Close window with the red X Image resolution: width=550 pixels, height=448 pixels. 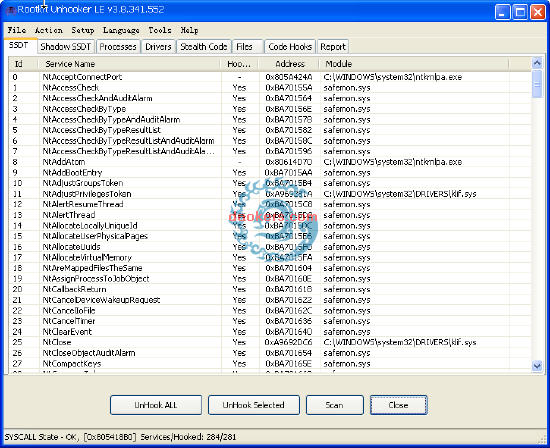pos(537,12)
